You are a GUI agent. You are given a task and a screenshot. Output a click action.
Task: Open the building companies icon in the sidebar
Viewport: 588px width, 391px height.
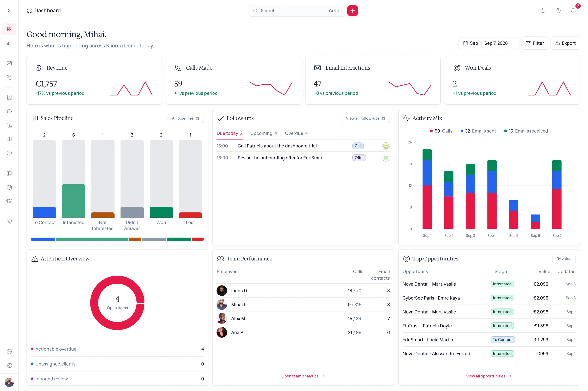(x=9, y=139)
